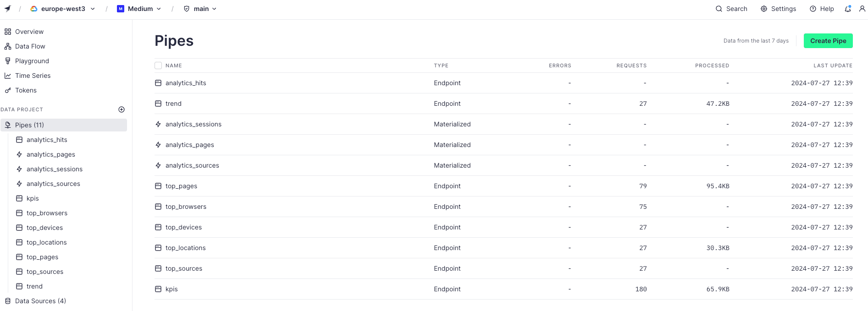Toggle the select-all checkbox beside NAME
The height and width of the screenshot is (311, 868).
point(158,65)
